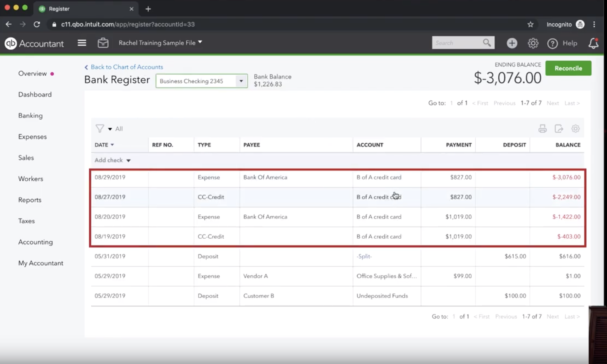Open Reports in the left navigation
The width and height of the screenshot is (607, 364).
click(30, 200)
